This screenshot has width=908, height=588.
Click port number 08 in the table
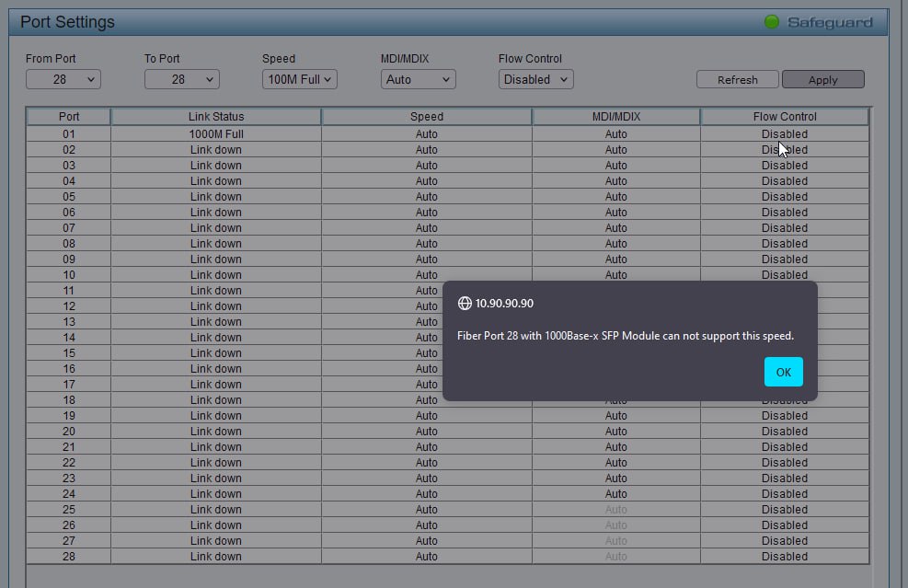click(x=69, y=243)
